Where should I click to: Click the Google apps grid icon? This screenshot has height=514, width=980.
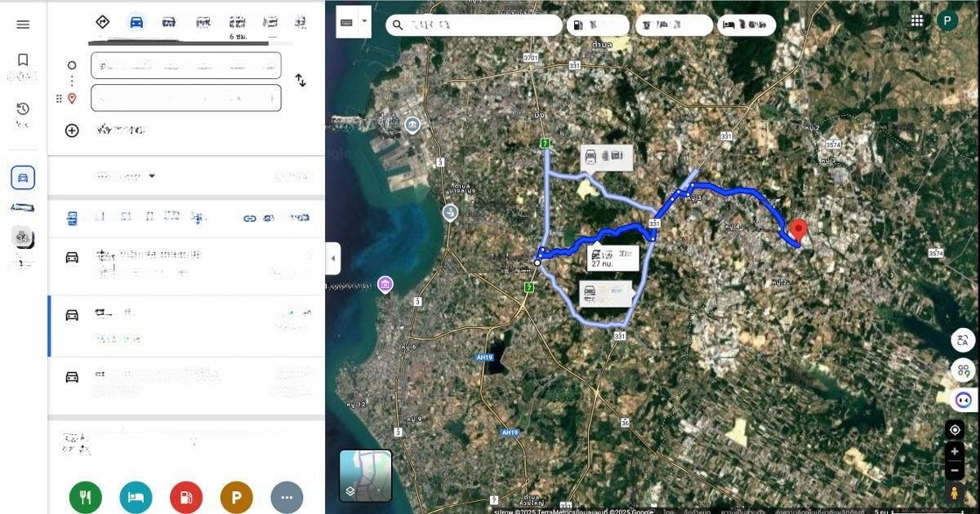tap(917, 21)
